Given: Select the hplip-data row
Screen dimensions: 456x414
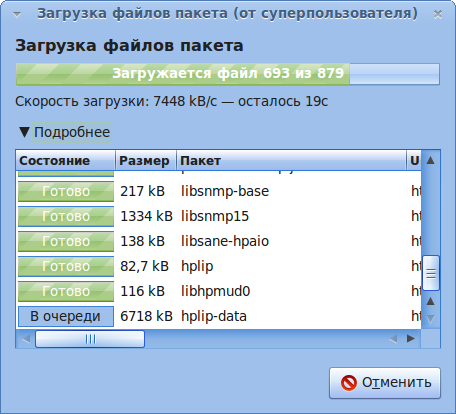Looking at the screenshot, I should click(x=219, y=316).
